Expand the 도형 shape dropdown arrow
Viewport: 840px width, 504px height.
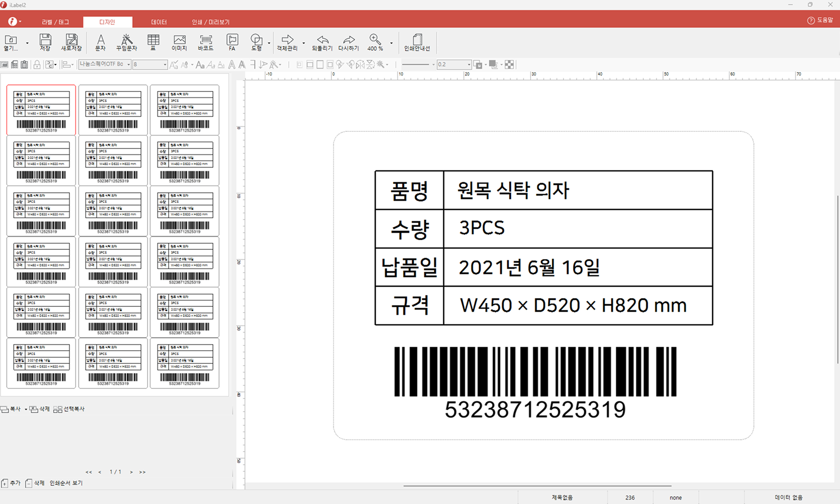point(269,43)
